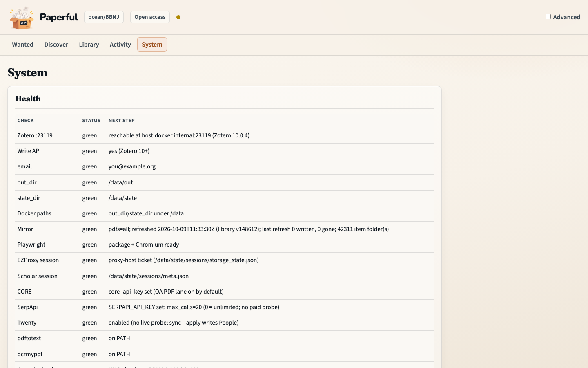Viewport: 588px width, 368px height.
Task: Select the CORE check label
Action: point(24,292)
